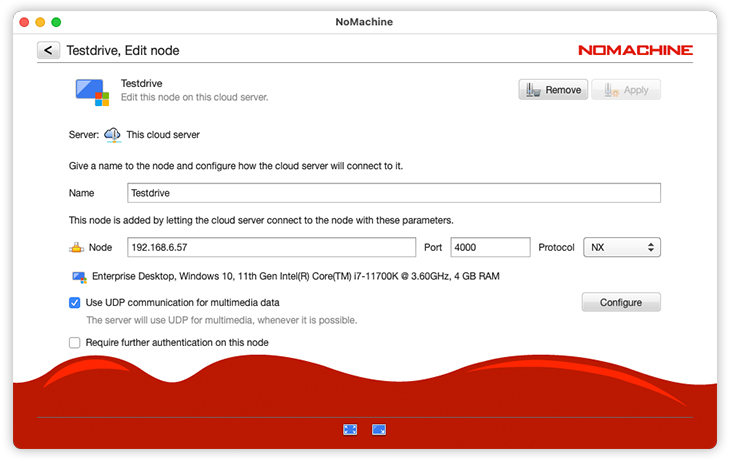Viewport: 730px width, 461px height.
Task: Click the Enterprise Desktop system info icon
Action: click(79, 277)
